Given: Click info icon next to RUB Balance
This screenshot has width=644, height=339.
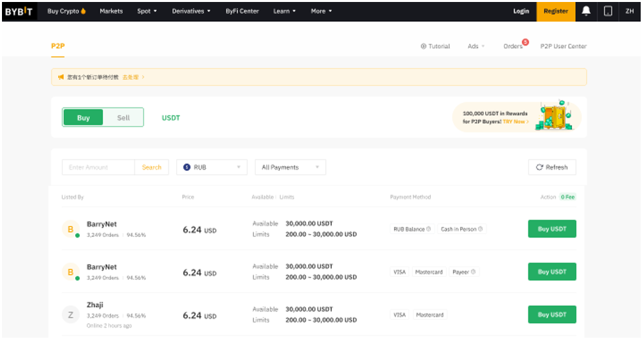Looking at the screenshot, I should click(428, 229).
